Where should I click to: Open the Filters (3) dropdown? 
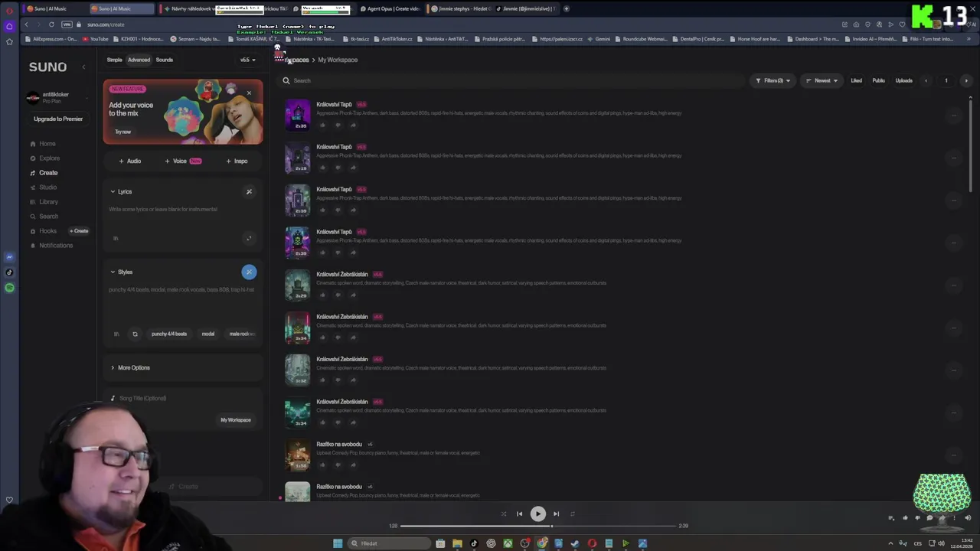(773, 80)
